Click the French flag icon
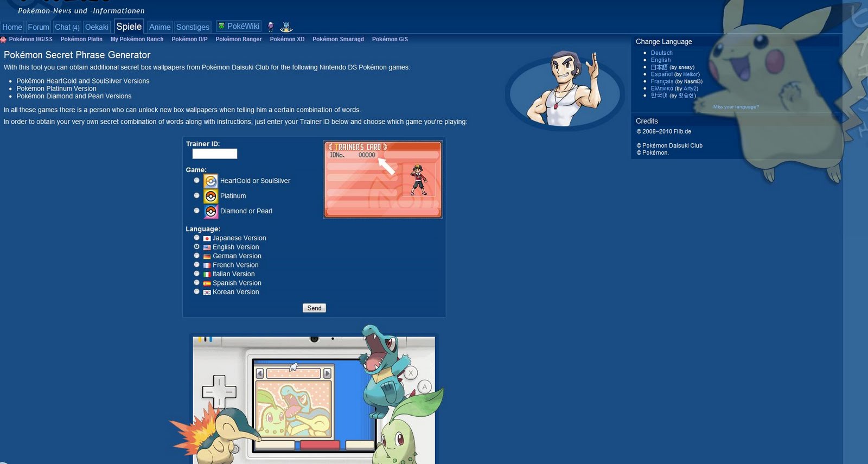The width and height of the screenshot is (868, 464). coord(207,265)
